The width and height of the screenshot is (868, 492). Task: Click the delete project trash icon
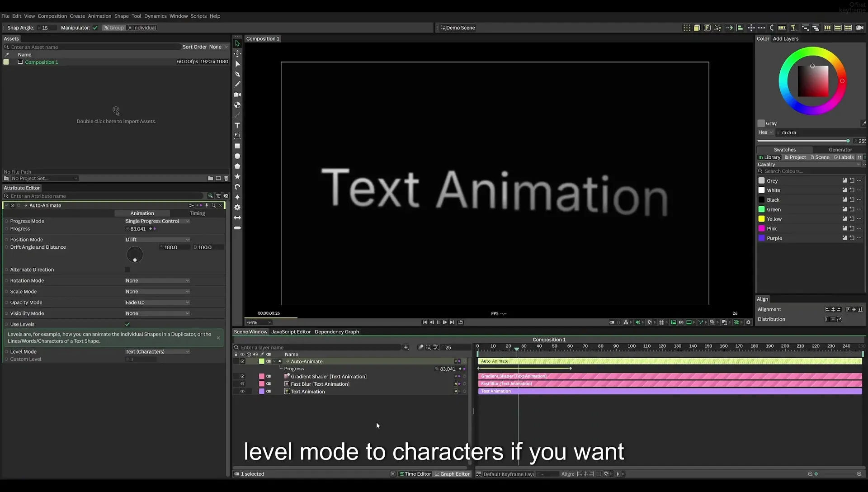(x=226, y=179)
